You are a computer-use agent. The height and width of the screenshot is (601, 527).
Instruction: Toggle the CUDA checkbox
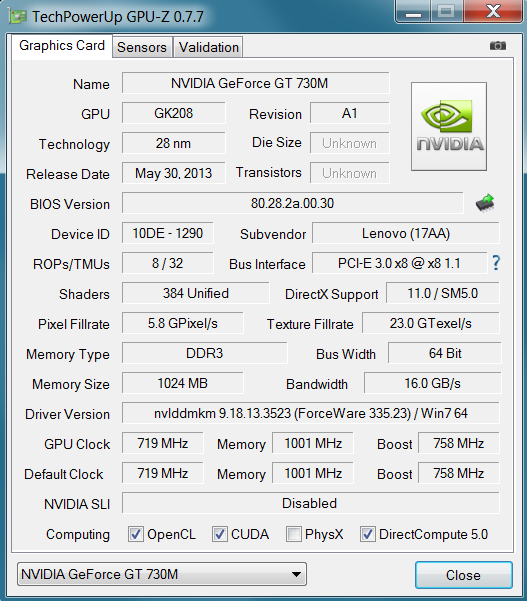[x=219, y=534]
